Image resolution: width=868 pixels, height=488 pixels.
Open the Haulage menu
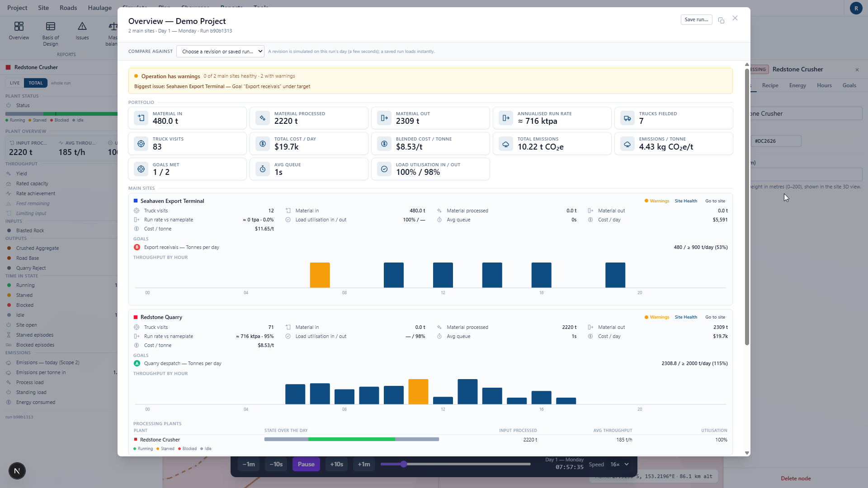(99, 8)
